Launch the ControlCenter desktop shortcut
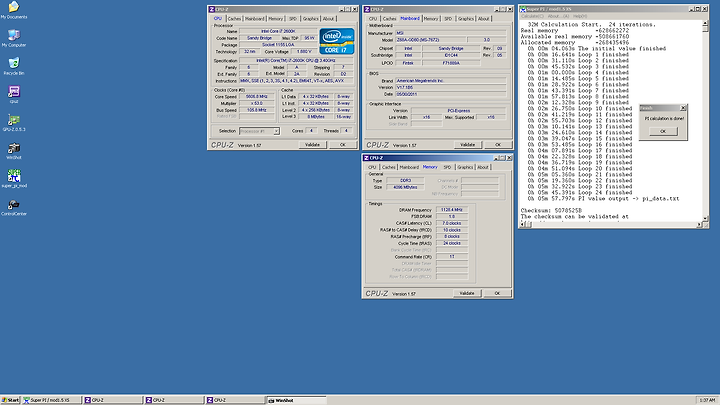720x405 pixels. [14, 207]
